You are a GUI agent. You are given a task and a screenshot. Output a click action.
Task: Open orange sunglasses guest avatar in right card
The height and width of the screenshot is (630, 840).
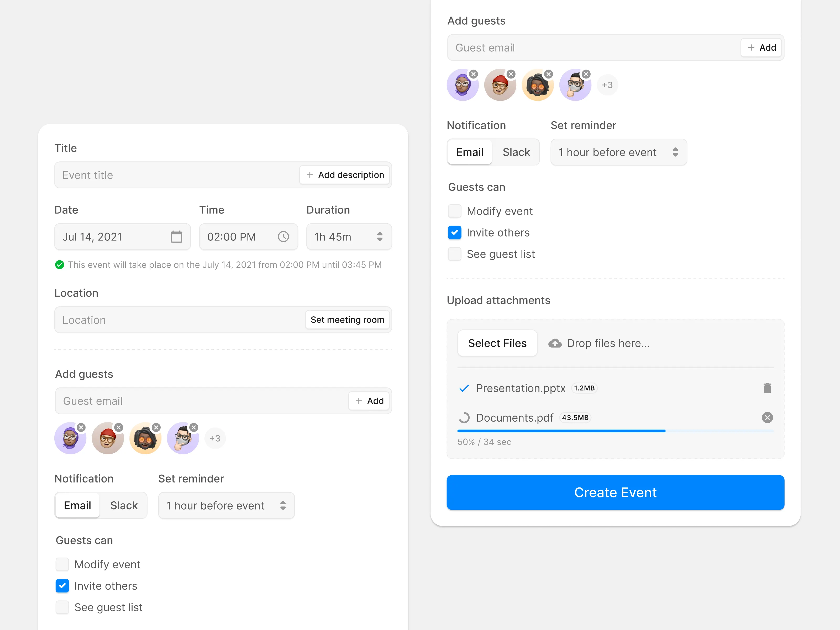[538, 85]
